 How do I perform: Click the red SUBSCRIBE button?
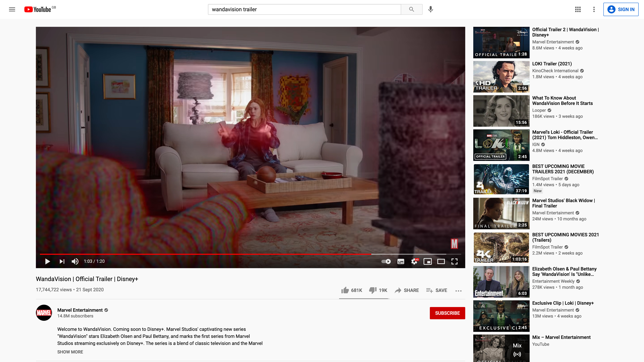point(447,313)
